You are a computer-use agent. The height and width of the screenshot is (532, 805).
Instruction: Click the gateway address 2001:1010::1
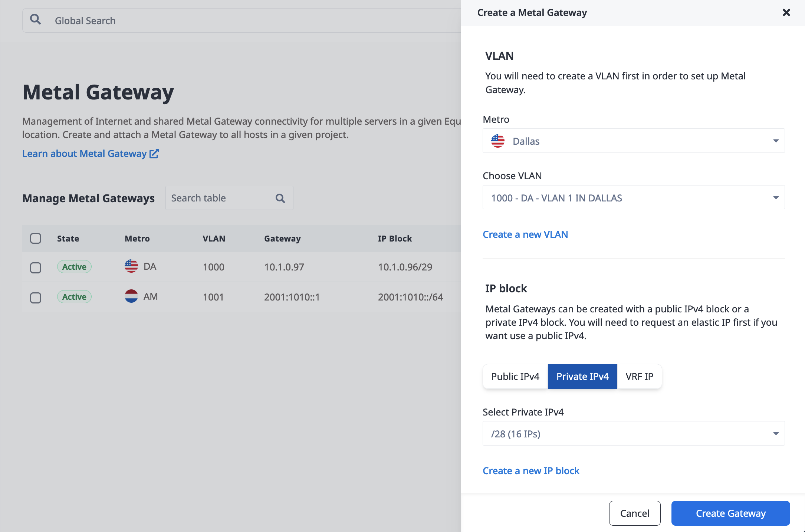pos(292,297)
